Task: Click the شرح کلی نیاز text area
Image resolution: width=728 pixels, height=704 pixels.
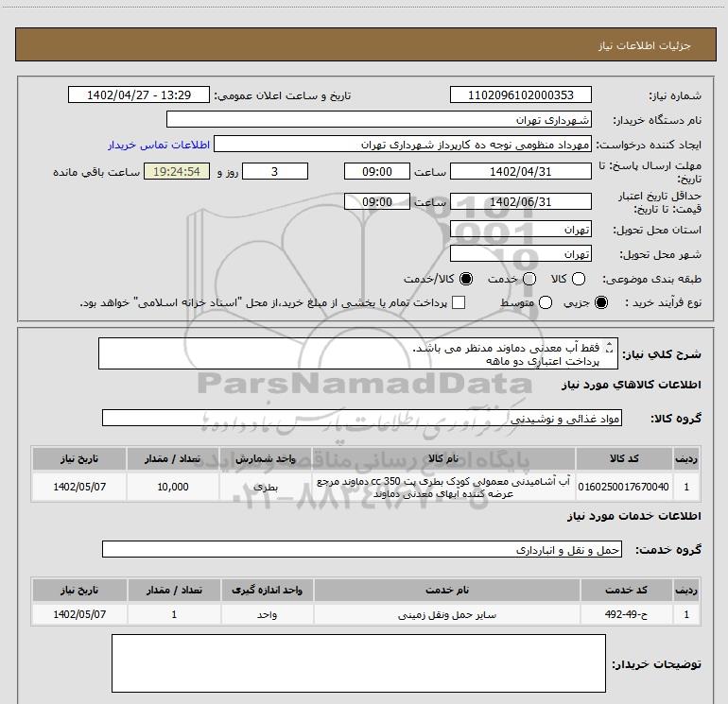Action: point(358,353)
